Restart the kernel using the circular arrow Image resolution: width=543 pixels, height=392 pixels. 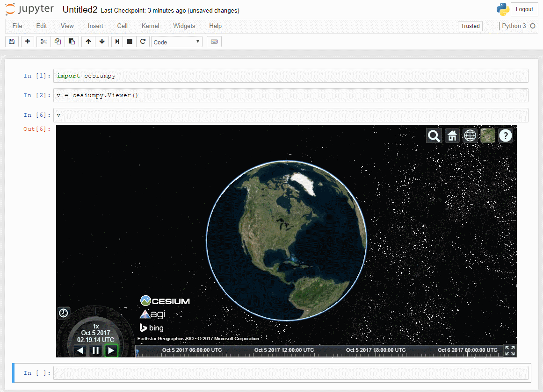[x=143, y=42]
